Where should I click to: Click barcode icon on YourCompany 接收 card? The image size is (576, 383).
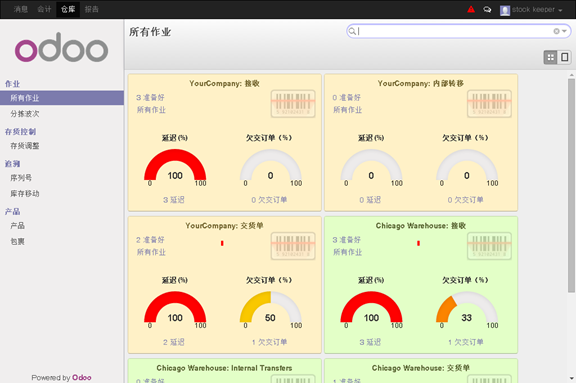293,104
